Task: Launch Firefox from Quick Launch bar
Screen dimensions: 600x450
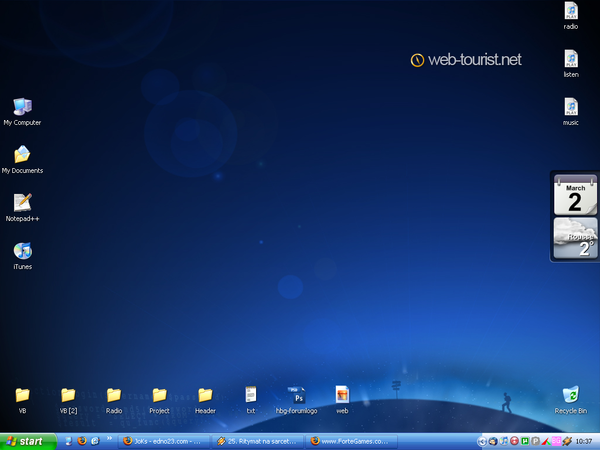Action: (82, 441)
